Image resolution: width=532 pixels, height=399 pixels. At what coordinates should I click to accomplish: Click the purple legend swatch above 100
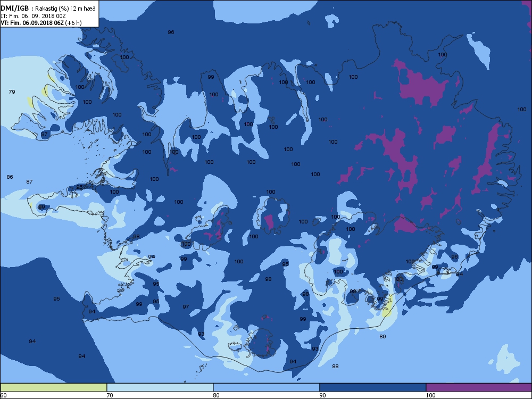tap(479, 387)
